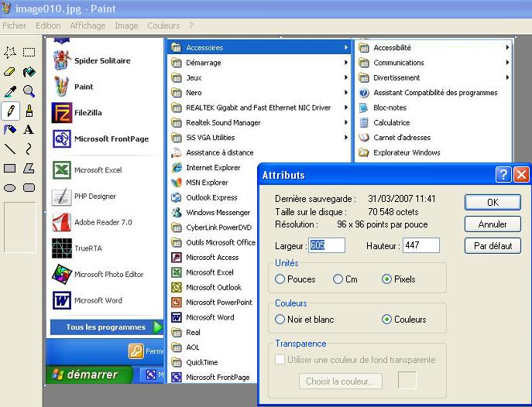Choose the Brush tool
532x407 pixels.
[29, 111]
